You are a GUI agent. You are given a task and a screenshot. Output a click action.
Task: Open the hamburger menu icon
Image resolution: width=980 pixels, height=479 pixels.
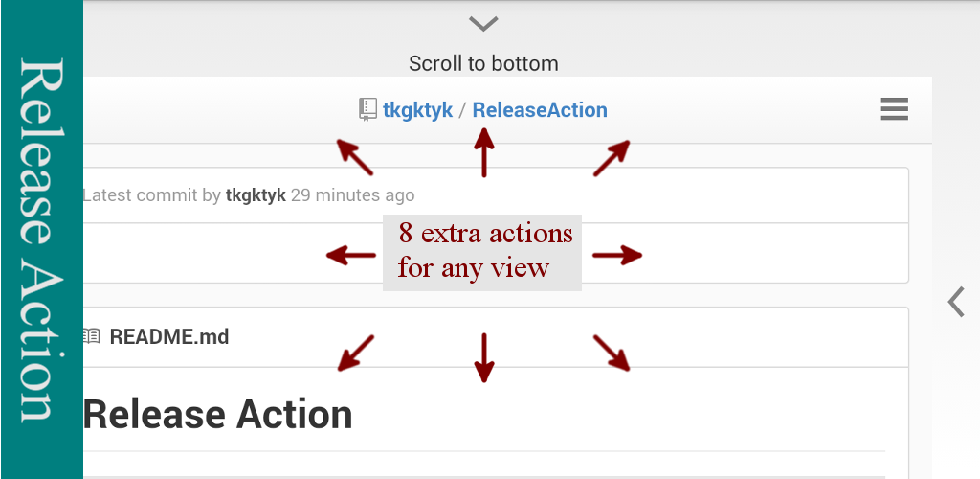click(x=894, y=109)
